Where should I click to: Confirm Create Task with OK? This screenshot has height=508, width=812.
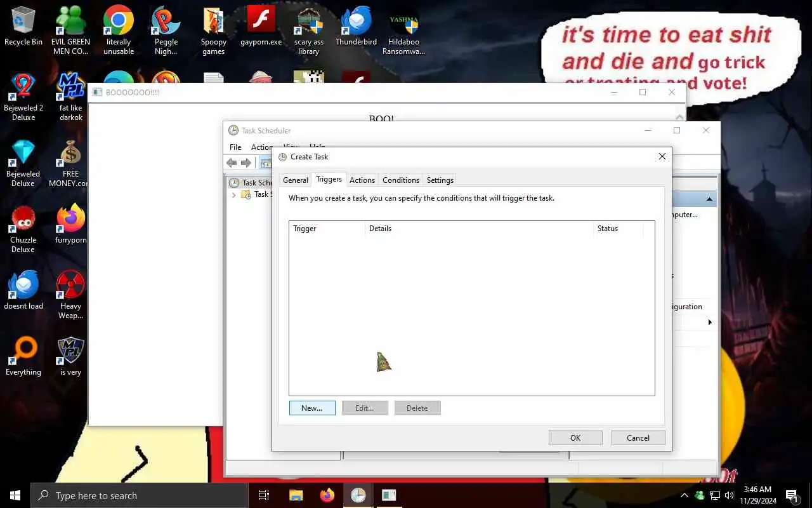pos(575,438)
